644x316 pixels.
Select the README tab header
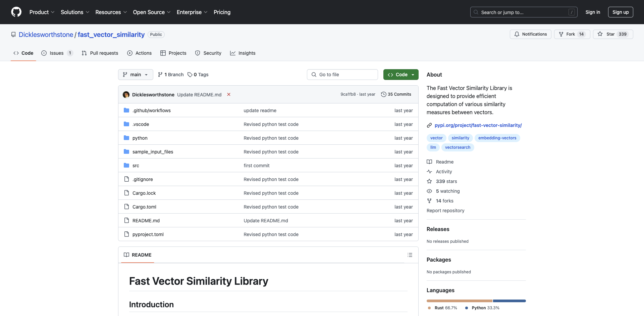click(x=138, y=255)
